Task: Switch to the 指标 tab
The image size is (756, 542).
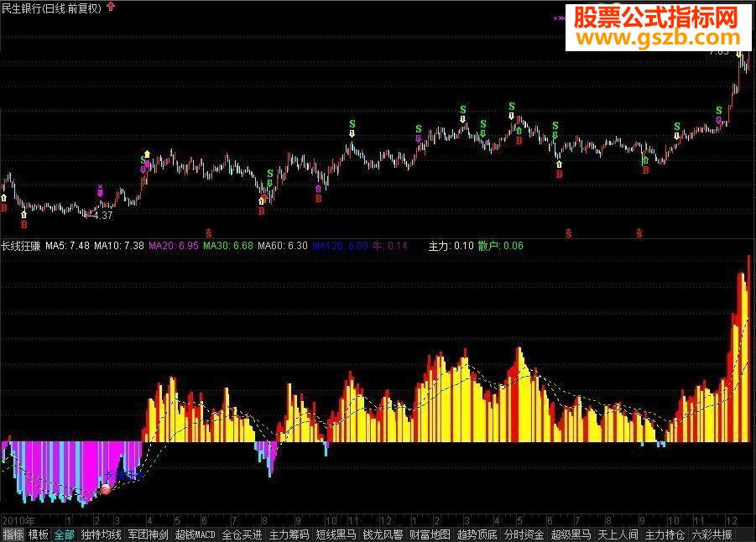Action: tap(13, 534)
